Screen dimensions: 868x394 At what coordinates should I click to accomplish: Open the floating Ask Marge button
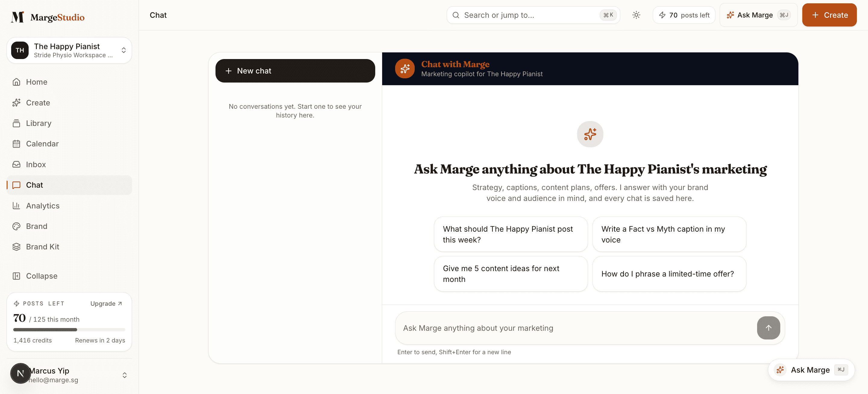[811, 370]
